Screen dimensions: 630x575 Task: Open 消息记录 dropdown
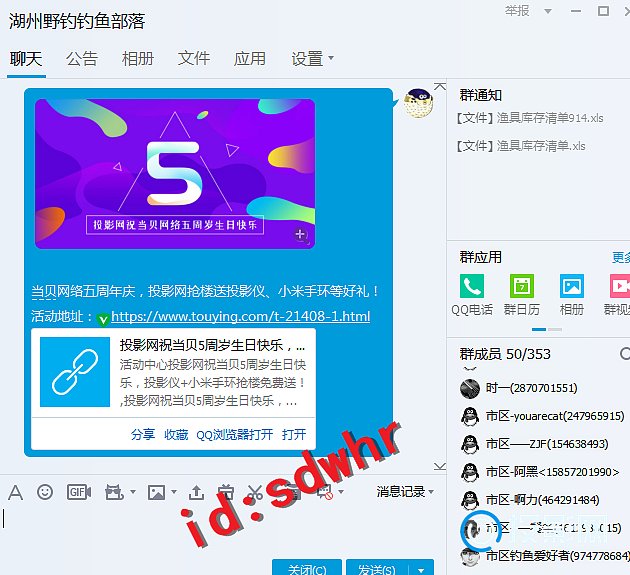tap(405, 491)
